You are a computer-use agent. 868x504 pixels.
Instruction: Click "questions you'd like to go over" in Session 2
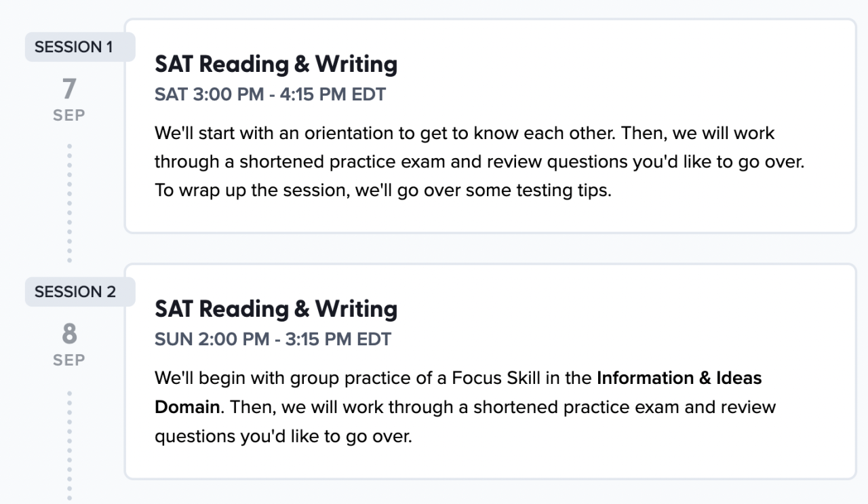click(283, 436)
